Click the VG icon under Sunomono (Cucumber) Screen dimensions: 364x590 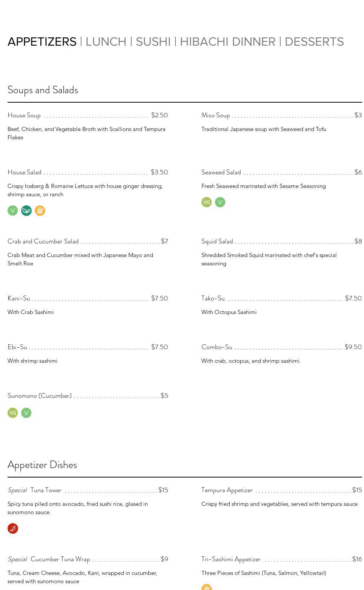pos(12,413)
